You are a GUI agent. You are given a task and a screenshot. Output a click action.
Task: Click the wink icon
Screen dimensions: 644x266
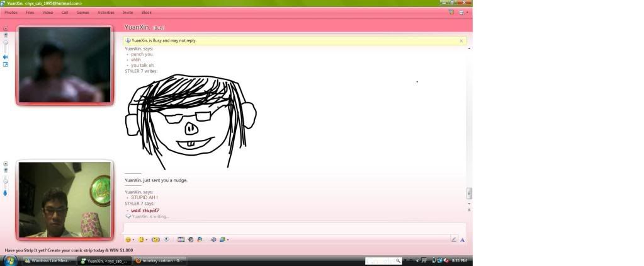[141, 240]
